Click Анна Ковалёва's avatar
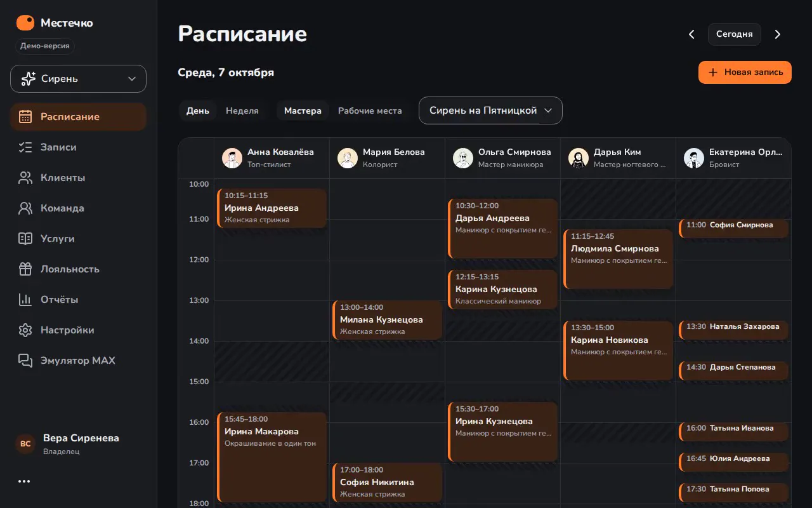The image size is (812, 508). click(232, 158)
